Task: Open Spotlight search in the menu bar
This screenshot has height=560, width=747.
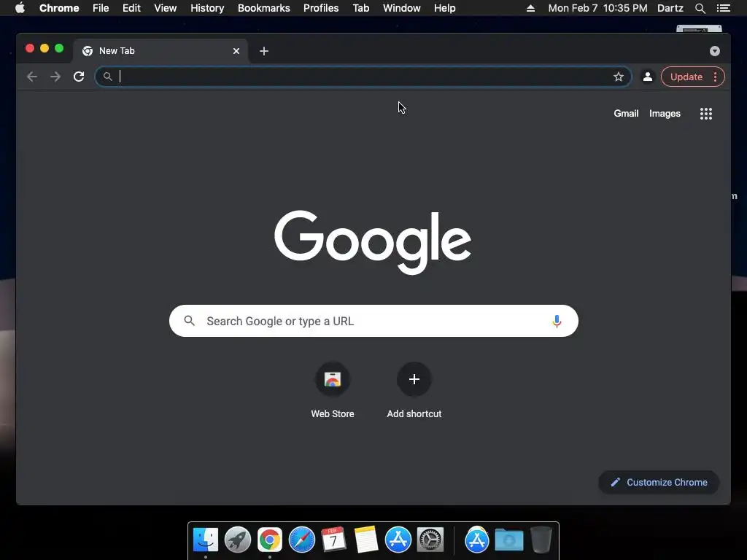Action: tap(700, 8)
